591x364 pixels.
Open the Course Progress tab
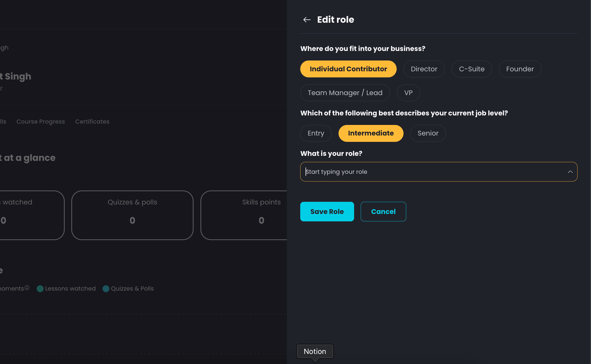(x=41, y=122)
